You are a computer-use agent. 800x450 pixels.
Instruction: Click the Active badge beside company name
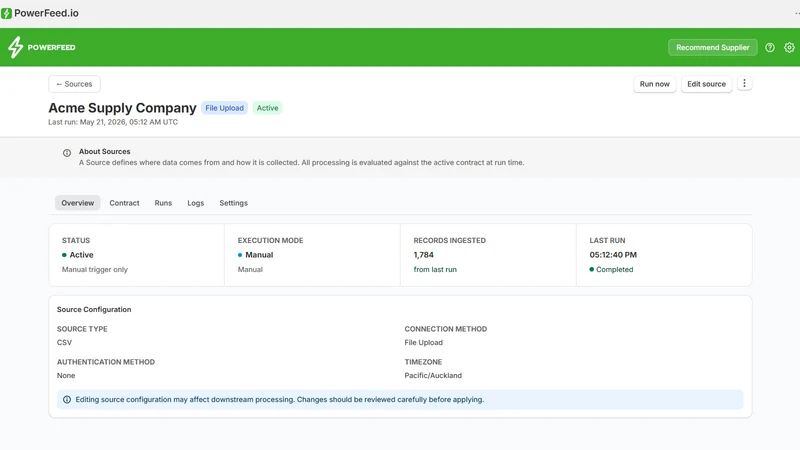coord(267,108)
